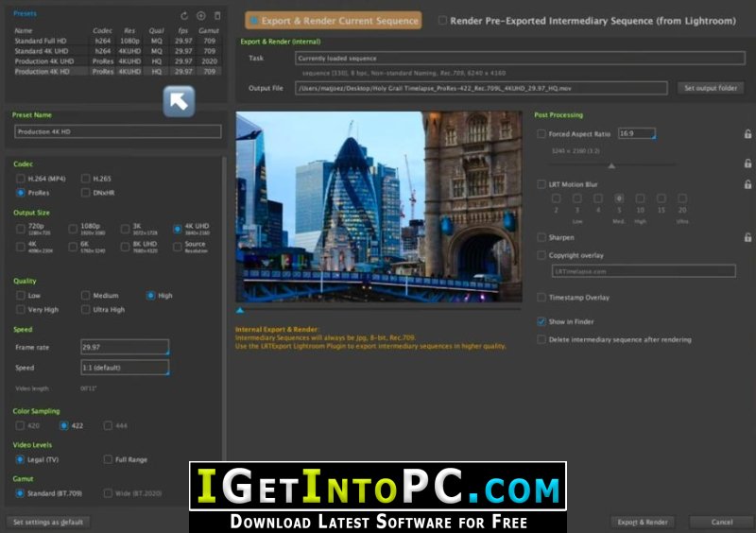Select the Ultra High quality option
The width and height of the screenshot is (756, 533).
[86, 309]
